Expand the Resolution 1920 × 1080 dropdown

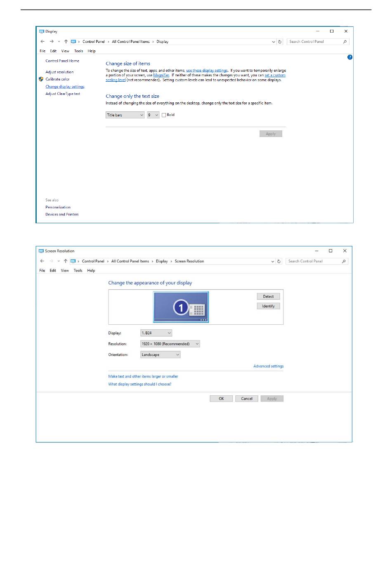pyautogui.click(x=170, y=344)
